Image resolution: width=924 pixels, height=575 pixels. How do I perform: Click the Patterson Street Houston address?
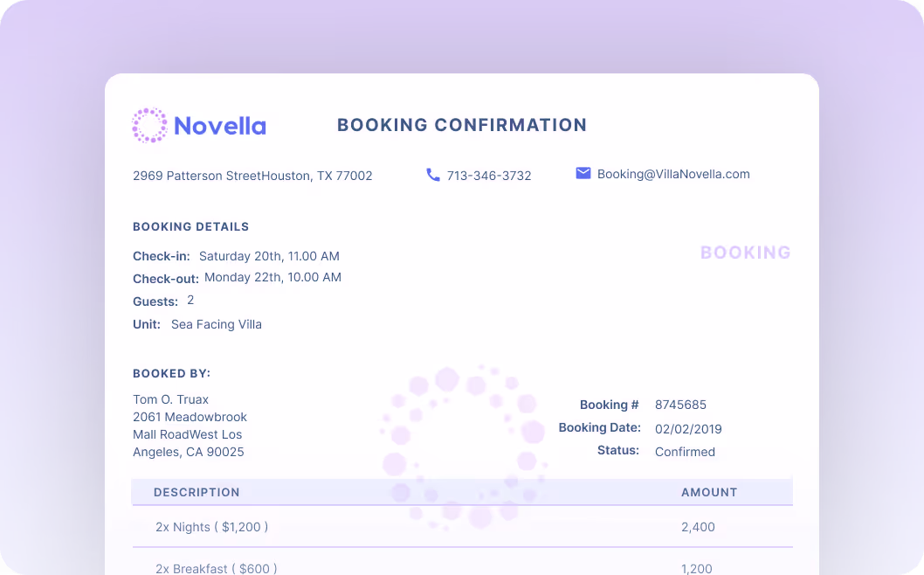coord(252,176)
